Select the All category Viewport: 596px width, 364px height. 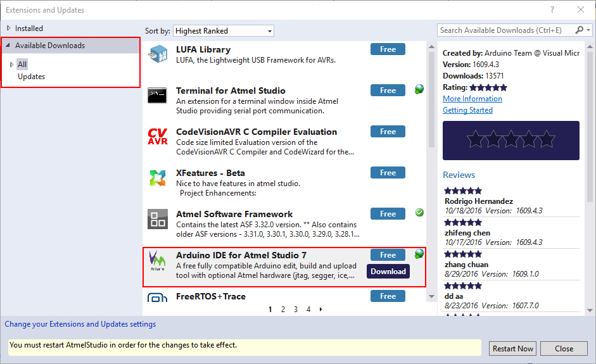coord(22,65)
